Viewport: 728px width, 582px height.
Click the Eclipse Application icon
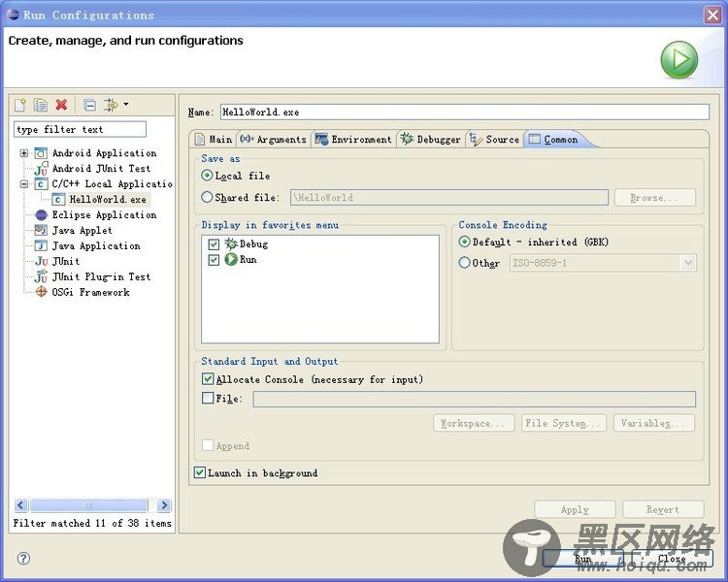(41, 215)
